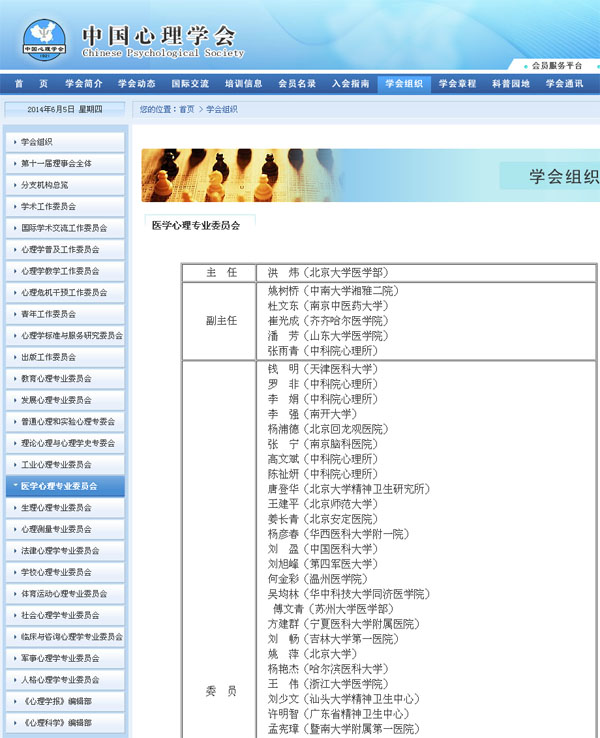Open the 培训信息 navigation item
Image resolution: width=600 pixels, height=738 pixels.
tap(243, 84)
